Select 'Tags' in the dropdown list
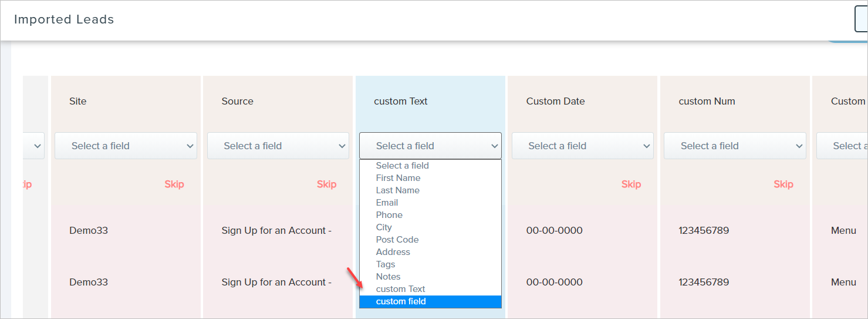Image resolution: width=868 pixels, height=319 pixels. pyautogui.click(x=386, y=264)
